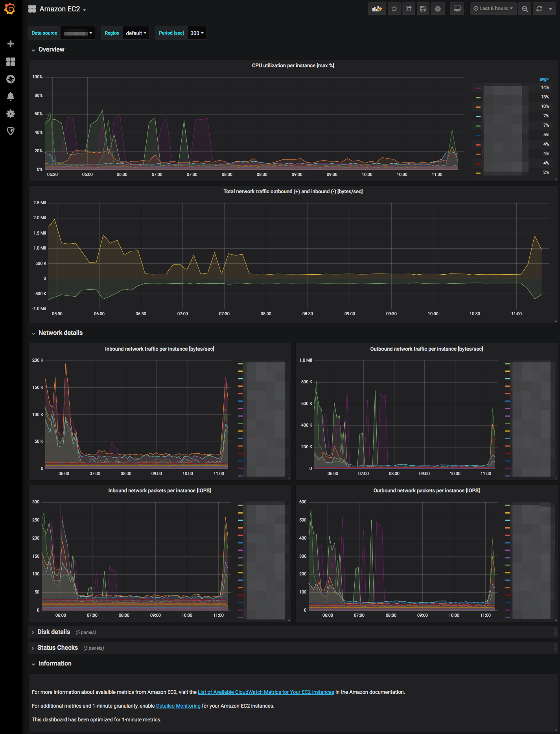Click the Region variable label
560x734 pixels.
point(112,33)
